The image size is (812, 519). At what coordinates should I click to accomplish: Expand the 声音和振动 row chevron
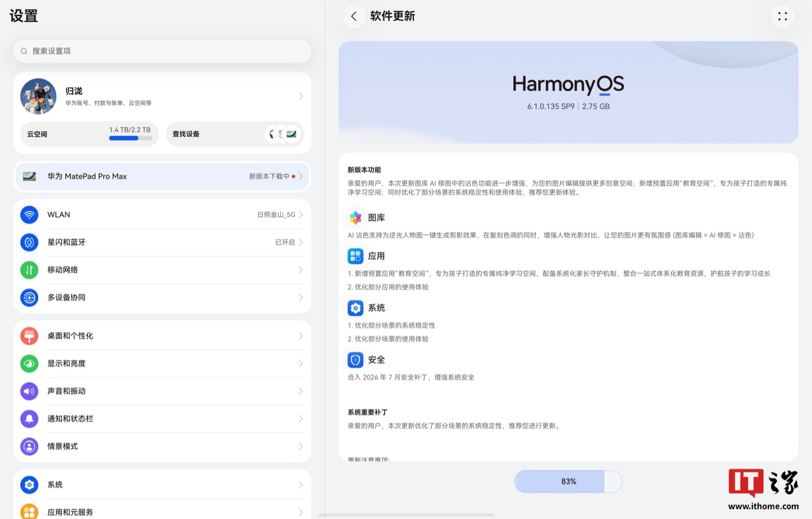point(301,391)
